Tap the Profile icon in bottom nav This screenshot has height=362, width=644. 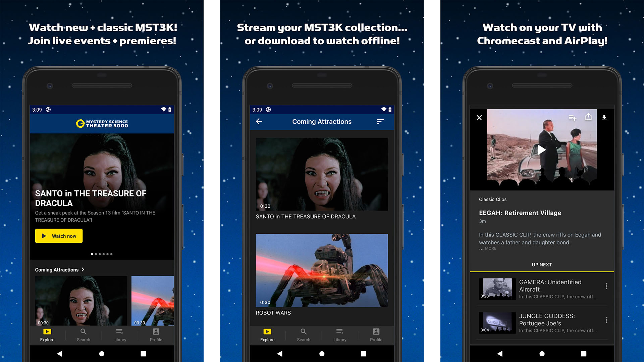(x=157, y=333)
